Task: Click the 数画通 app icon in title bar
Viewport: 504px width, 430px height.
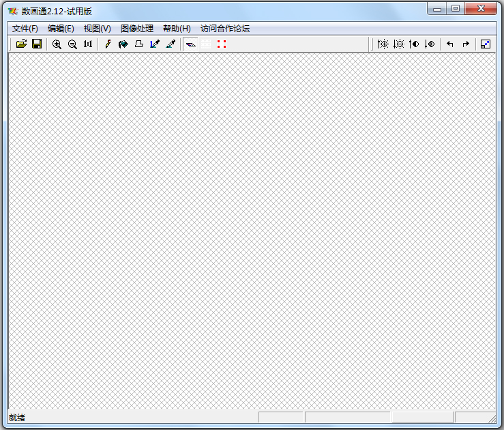Action: coord(13,11)
